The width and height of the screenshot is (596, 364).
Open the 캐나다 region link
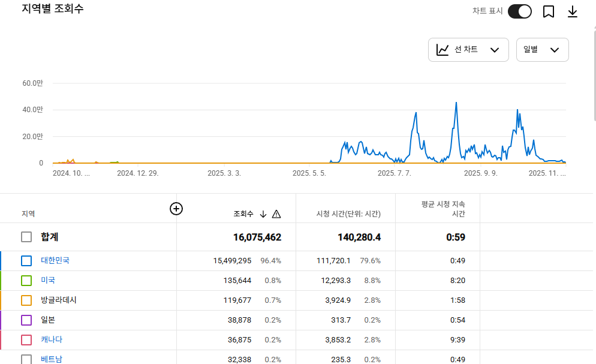[52, 339]
